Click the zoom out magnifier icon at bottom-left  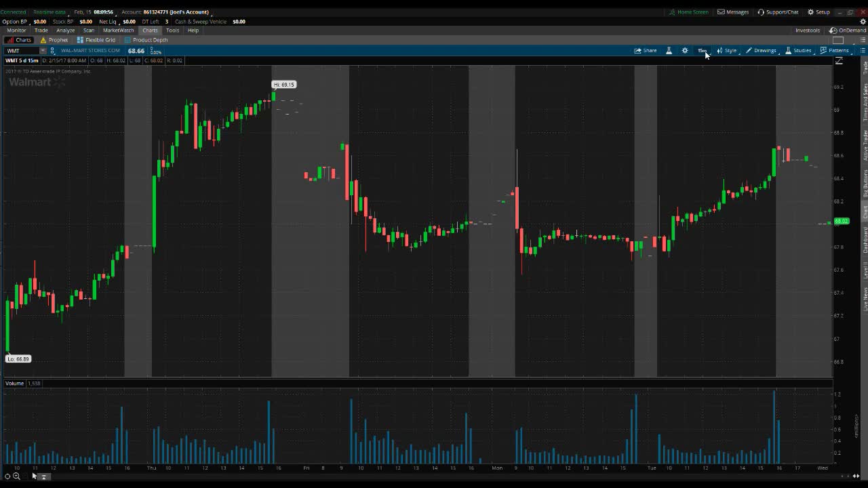click(x=16, y=476)
